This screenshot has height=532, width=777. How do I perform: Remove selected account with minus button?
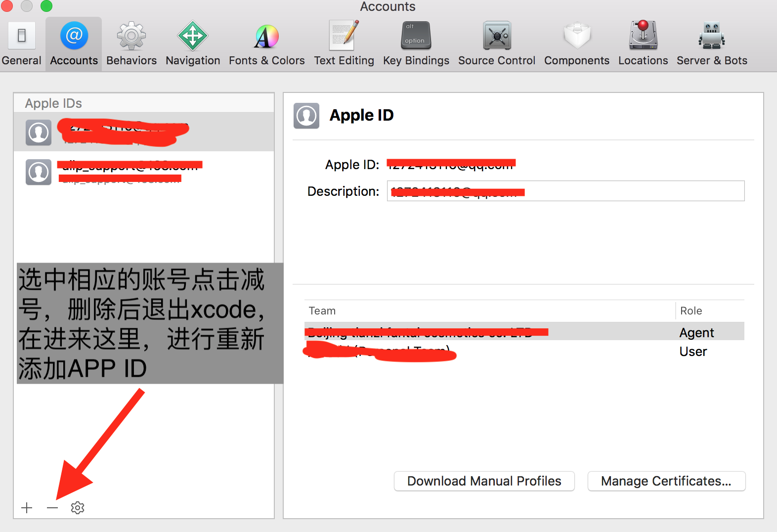pos(52,508)
